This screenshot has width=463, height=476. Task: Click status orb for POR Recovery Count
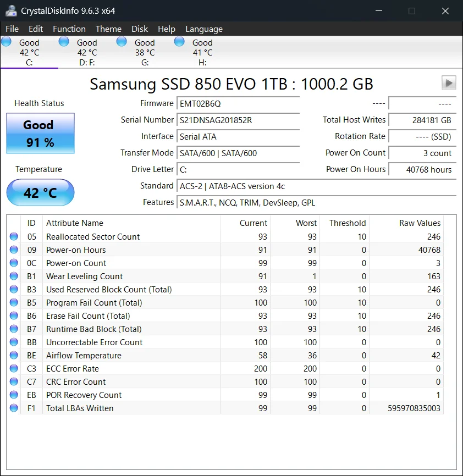[14, 395]
